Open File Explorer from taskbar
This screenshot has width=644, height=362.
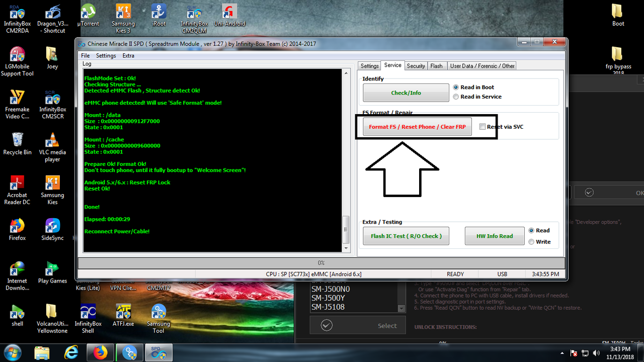(x=42, y=352)
